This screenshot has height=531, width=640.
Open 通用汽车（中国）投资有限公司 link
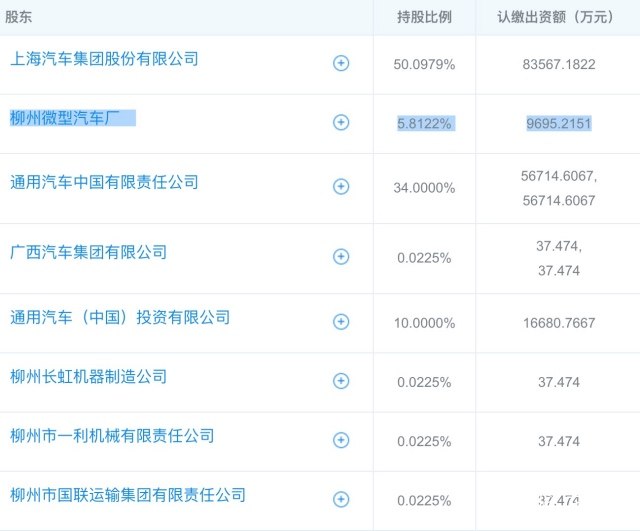tap(120, 317)
